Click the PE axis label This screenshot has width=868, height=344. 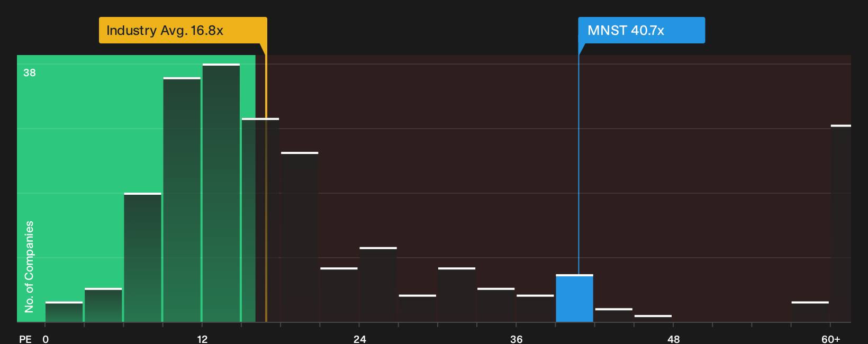[x=25, y=339]
